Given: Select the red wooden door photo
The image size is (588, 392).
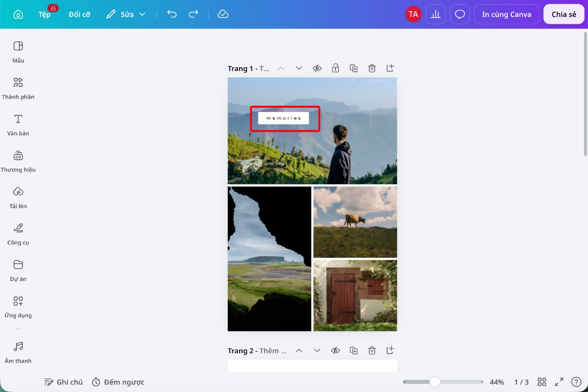Looking at the screenshot, I should click(355, 295).
